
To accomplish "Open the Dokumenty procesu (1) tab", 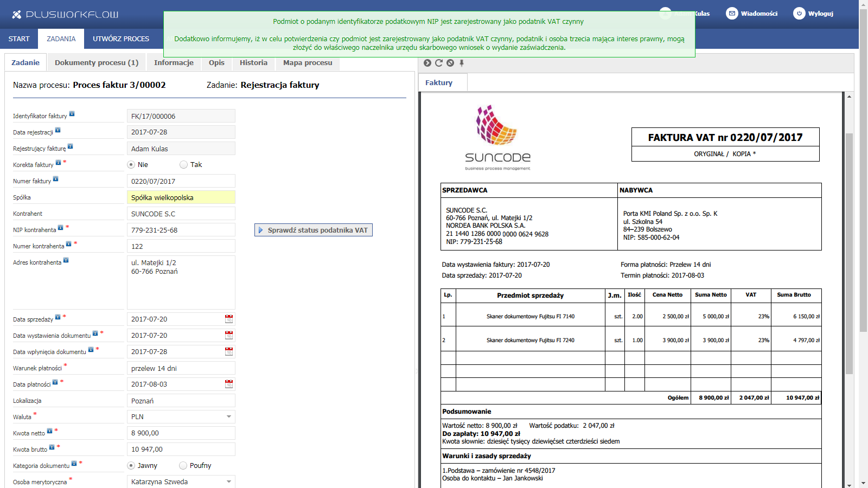I will pyautogui.click(x=97, y=63).
